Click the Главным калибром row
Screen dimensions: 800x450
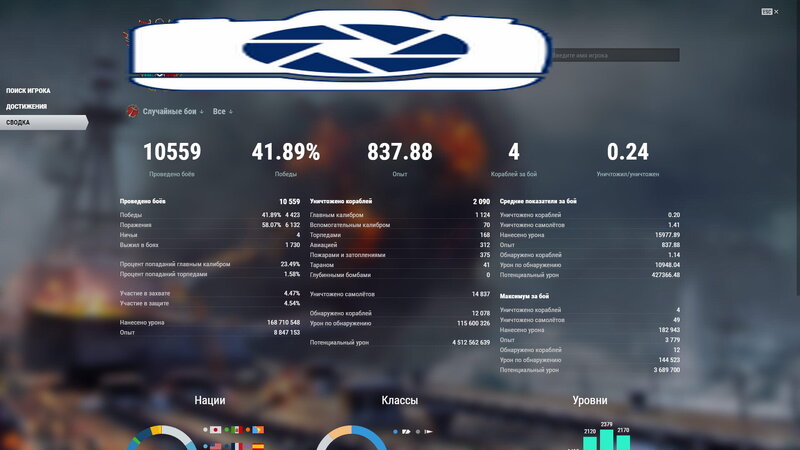click(399, 215)
